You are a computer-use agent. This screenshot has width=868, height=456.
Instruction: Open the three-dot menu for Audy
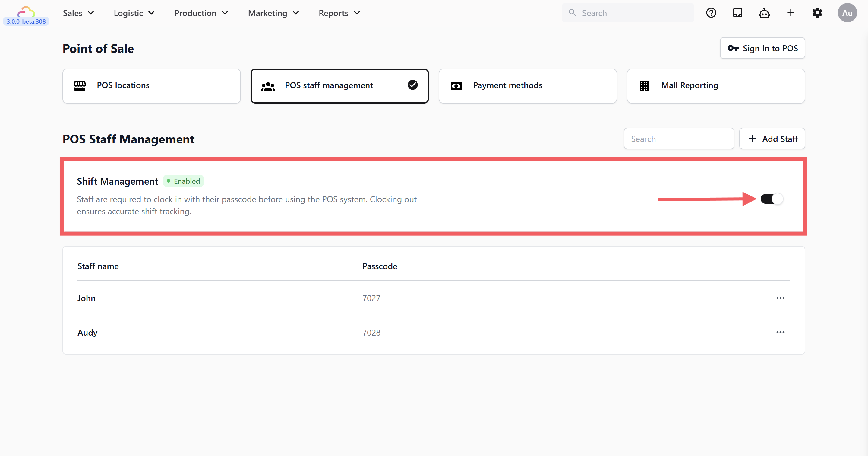780,332
